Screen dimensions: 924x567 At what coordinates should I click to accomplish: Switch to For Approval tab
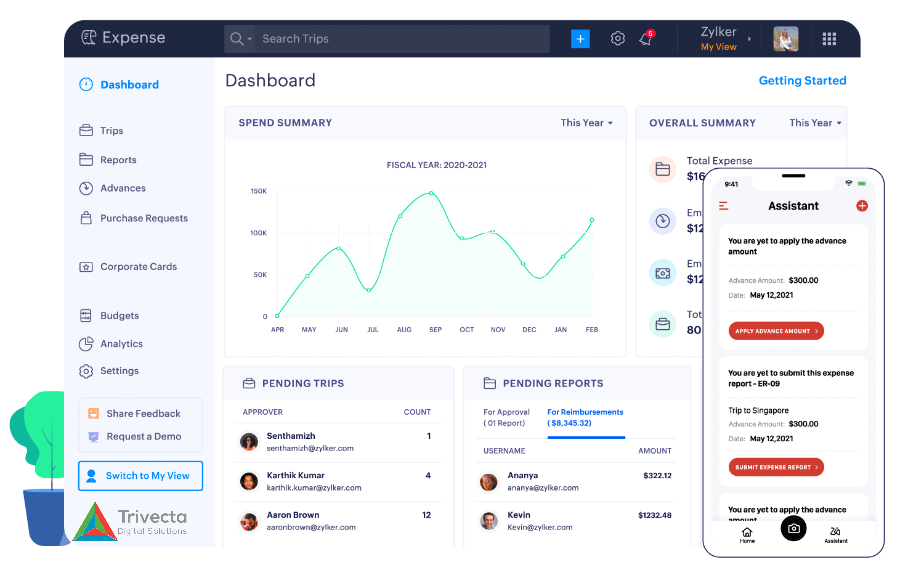click(x=506, y=417)
